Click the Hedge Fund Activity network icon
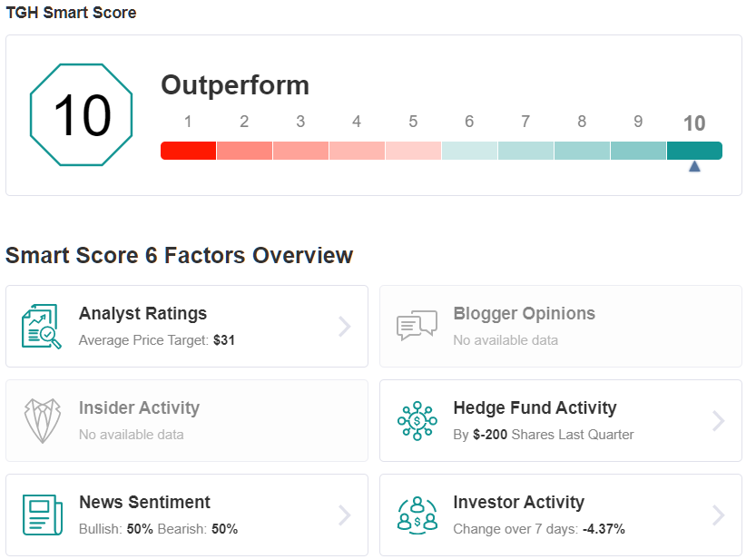The height and width of the screenshot is (559, 756). click(x=417, y=421)
